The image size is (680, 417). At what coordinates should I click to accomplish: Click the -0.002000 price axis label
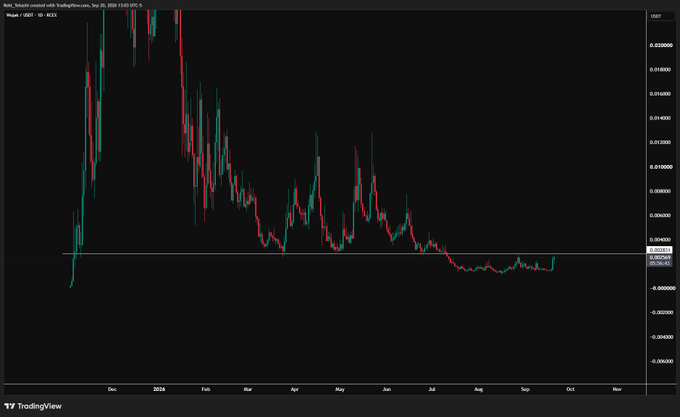point(662,313)
